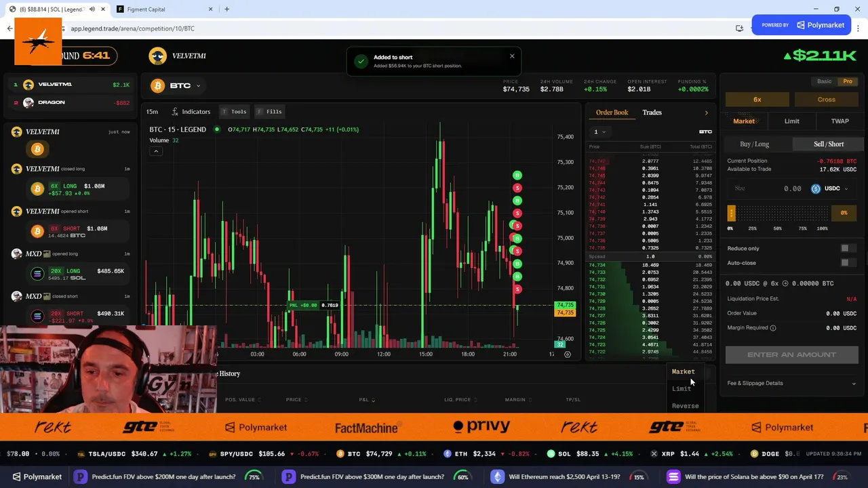Image resolution: width=868 pixels, height=488 pixels.
Task: Open chart Tools button
Action: coord(234,111)
